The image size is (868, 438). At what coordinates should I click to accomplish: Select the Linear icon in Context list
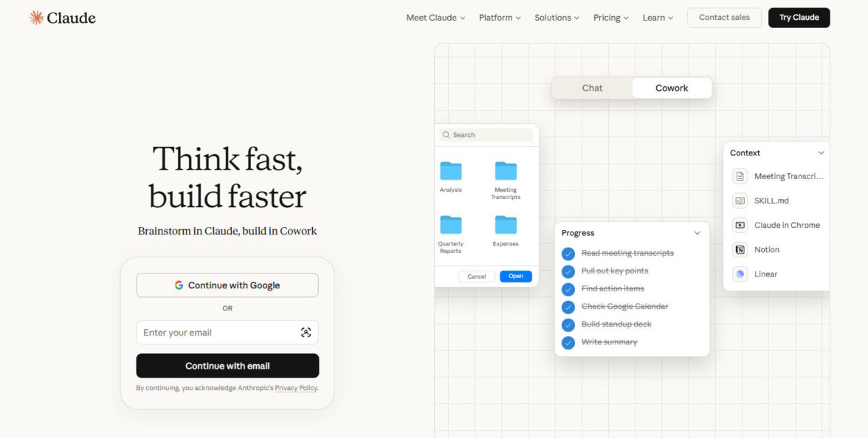click(740, 274)
